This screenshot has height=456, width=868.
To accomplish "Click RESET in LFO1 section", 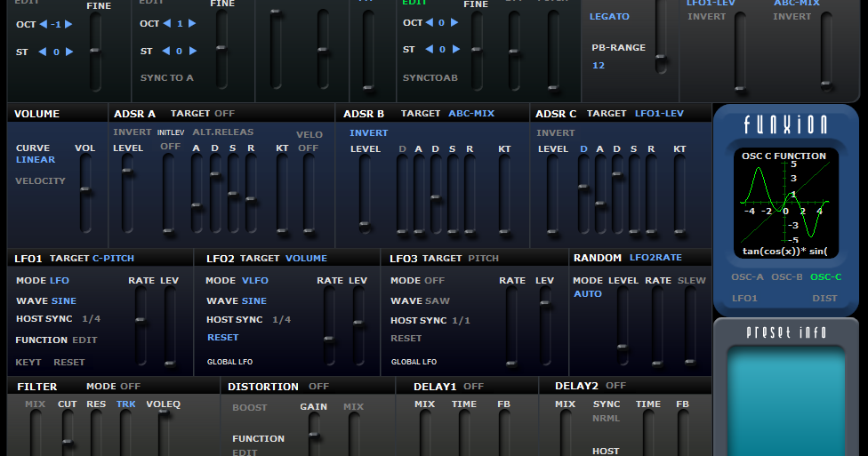I will click(x=69, y=363).
